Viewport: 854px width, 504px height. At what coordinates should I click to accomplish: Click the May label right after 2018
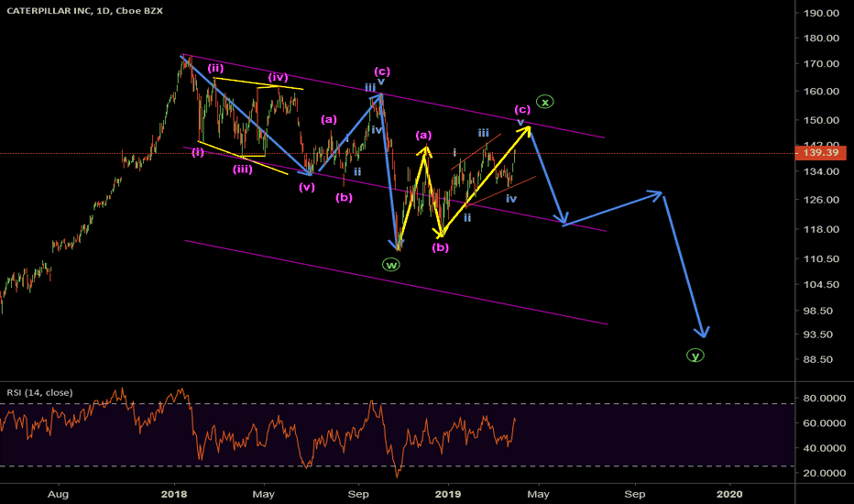coord(264,494)
